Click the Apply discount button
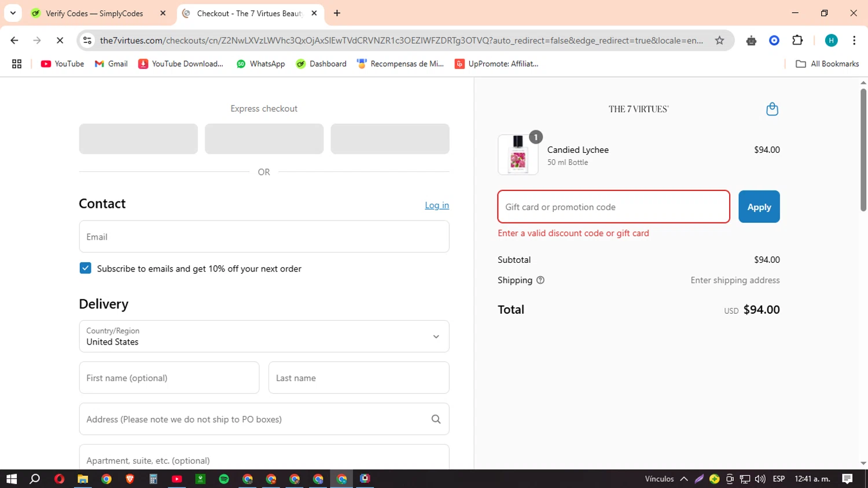This screenshot has width=868, height=488. coord(759,207)
